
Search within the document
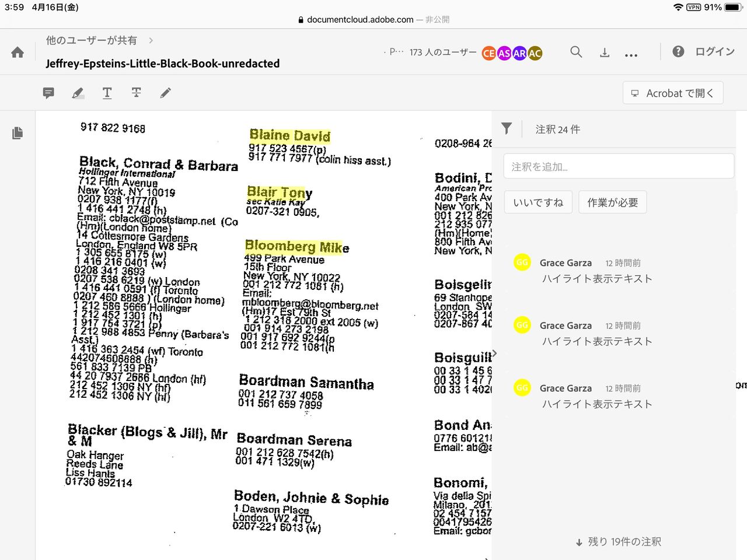pos(576,52)
